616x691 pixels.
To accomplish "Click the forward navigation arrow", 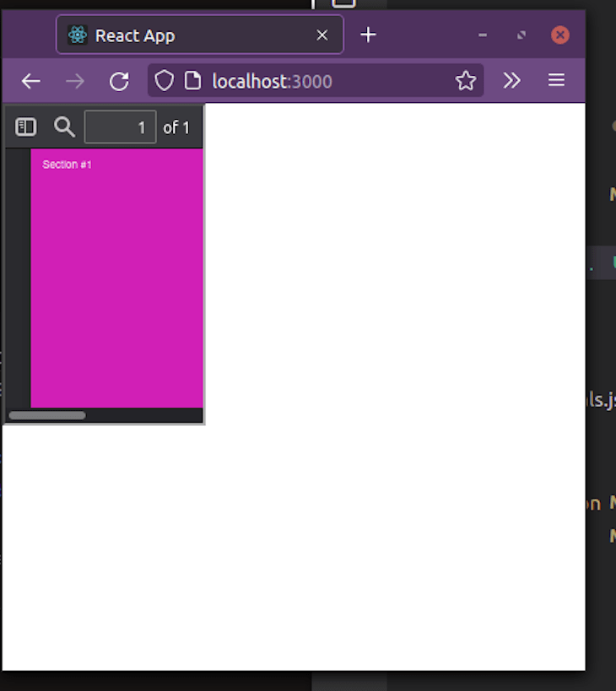I will point(74,81).
